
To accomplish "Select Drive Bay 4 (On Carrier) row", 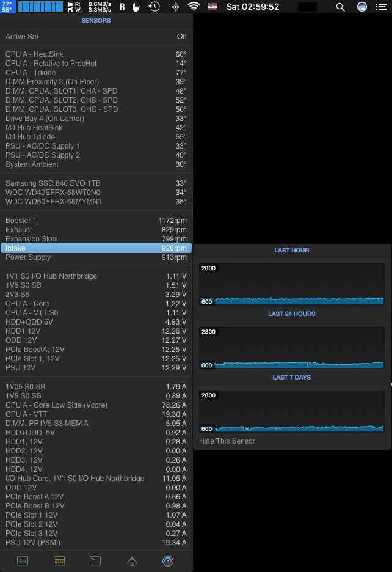I will pyautogui.click(x=96, y=118).
